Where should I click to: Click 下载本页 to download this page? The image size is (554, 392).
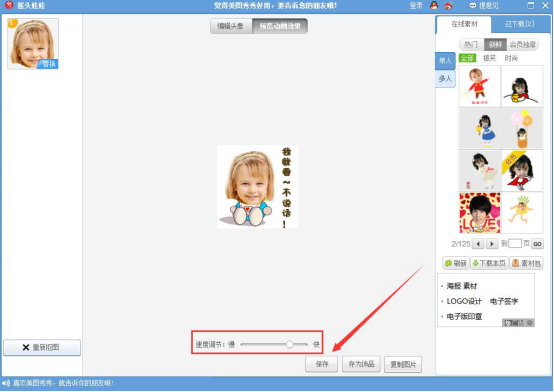(x=489, y=263)
